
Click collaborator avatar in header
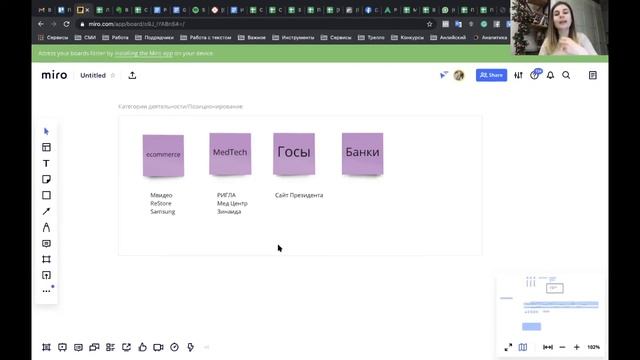[x=459, y=75]
